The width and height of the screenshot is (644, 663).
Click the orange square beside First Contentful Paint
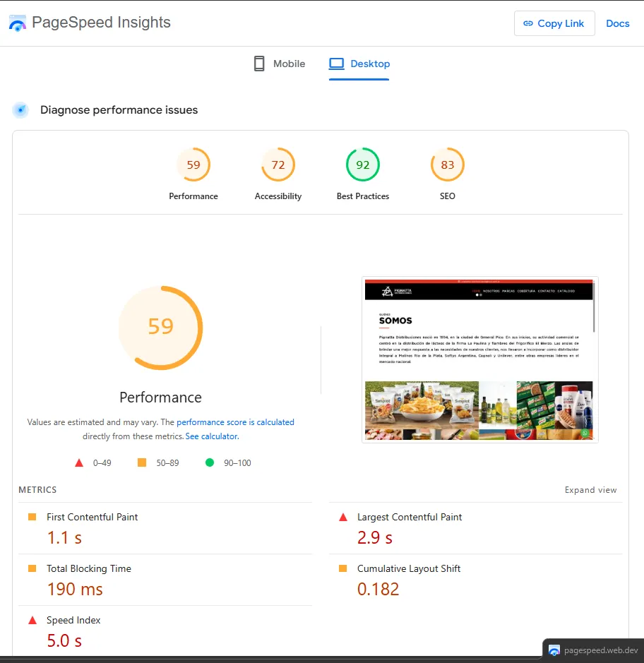(x=32, y=517)
